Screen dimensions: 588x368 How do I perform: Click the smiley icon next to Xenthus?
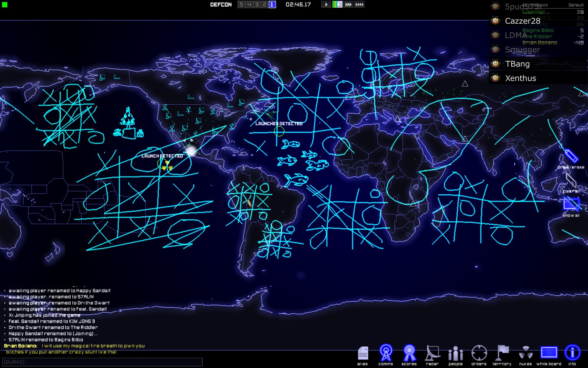point(496,78)
